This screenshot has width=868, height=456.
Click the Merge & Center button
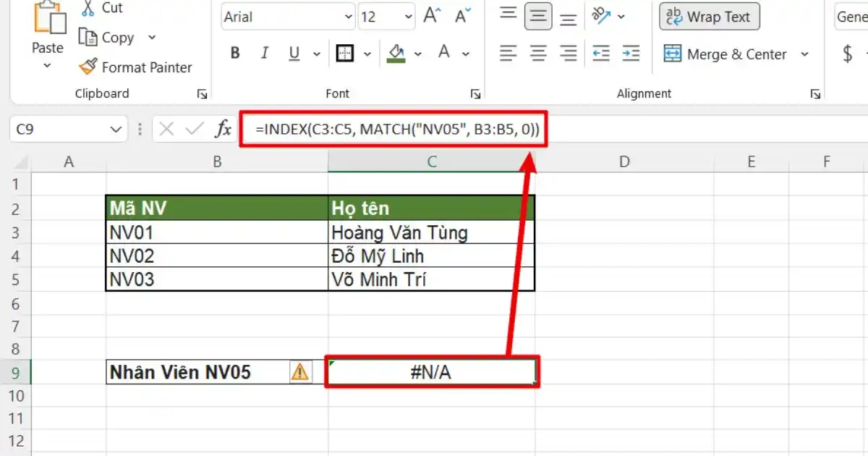725,54
